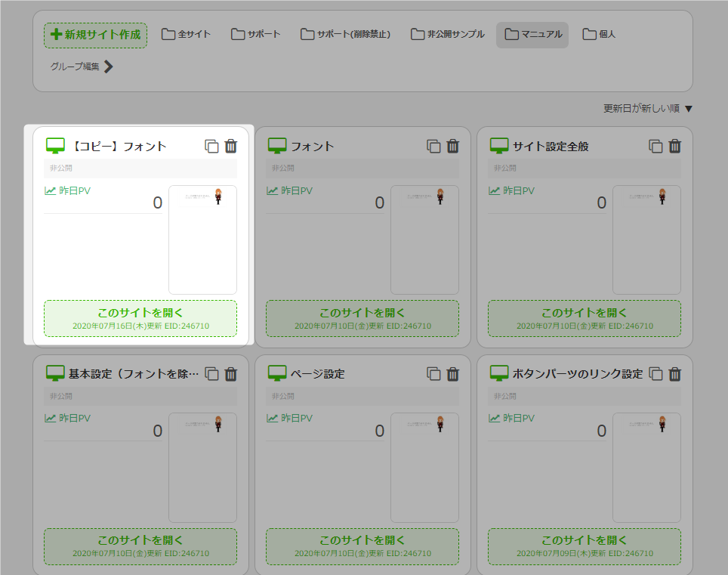The image size is (728, 575).
Task: Select the マニュアル group tab
Action: (532, 35)
